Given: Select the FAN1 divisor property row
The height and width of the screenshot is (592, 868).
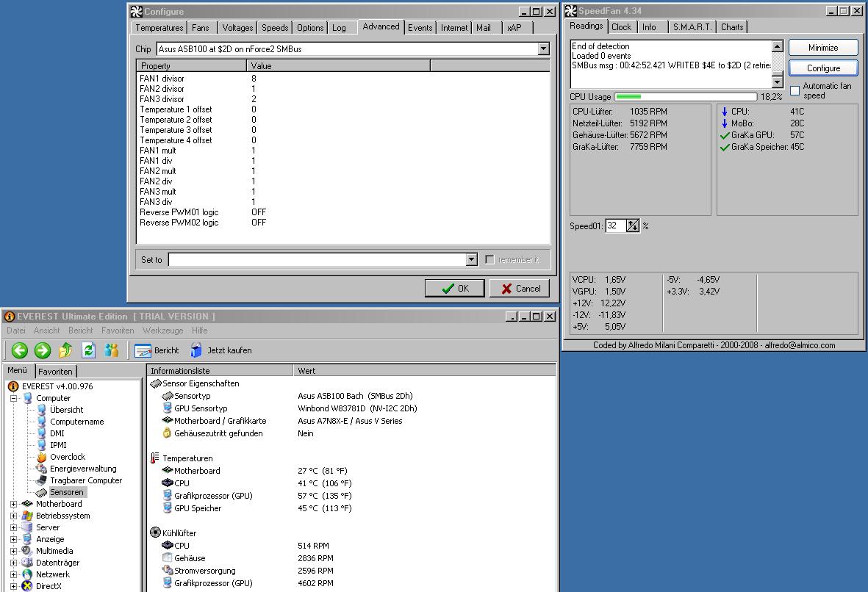Looking at the screenshot, I should click(343, 79).
